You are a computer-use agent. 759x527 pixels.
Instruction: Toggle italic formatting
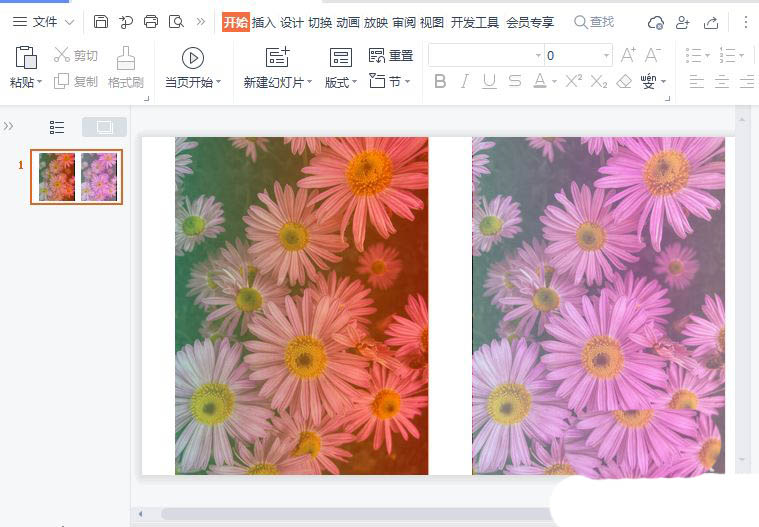coord(465,82)
